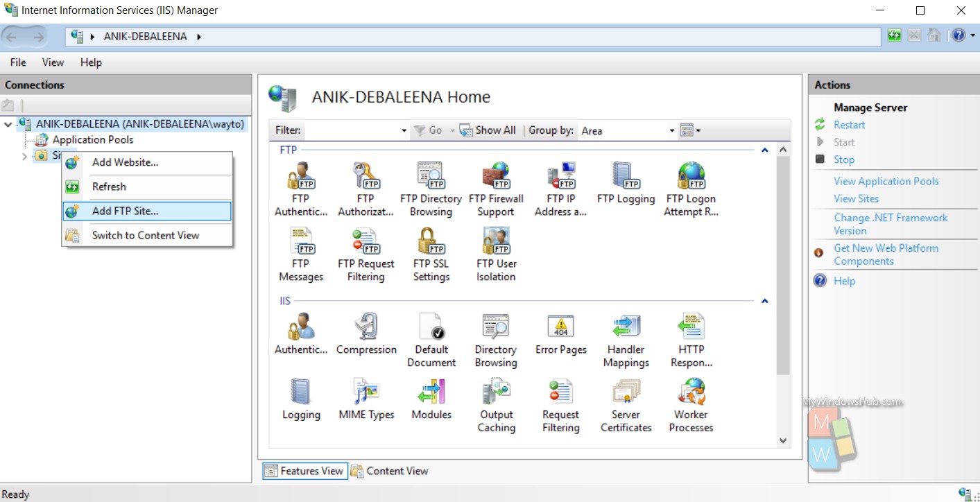
Task: Open FTP Logon Attempt Restrictions icon
Action: (x=691, y=176)
